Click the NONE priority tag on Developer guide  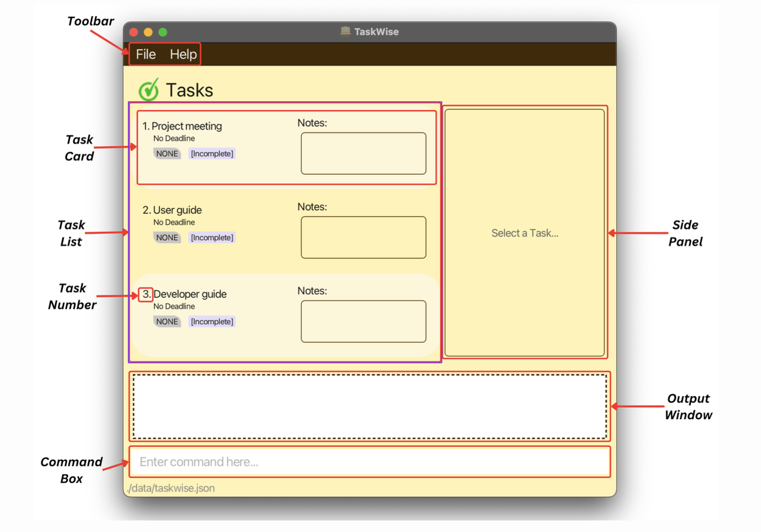[x=167, y=322]
